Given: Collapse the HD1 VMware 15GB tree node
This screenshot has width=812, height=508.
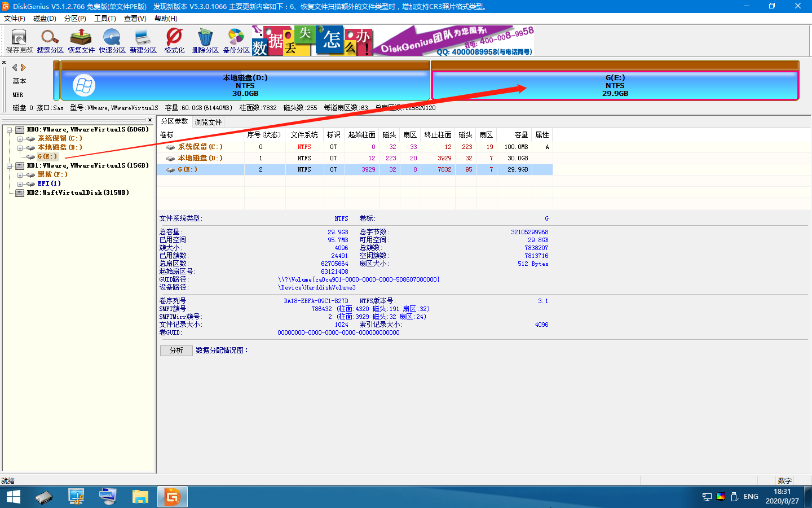Looking at the screenshot, I should (9, 166).
